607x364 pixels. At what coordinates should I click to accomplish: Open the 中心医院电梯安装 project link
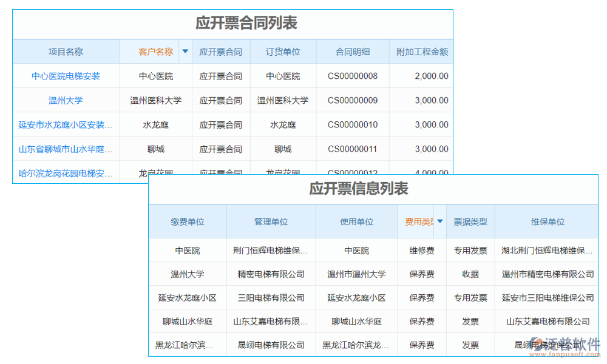pos(65,76)
